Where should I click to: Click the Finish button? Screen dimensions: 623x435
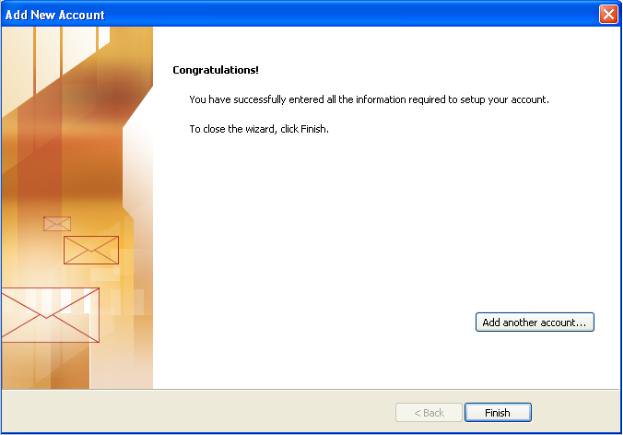coord(498,413)
